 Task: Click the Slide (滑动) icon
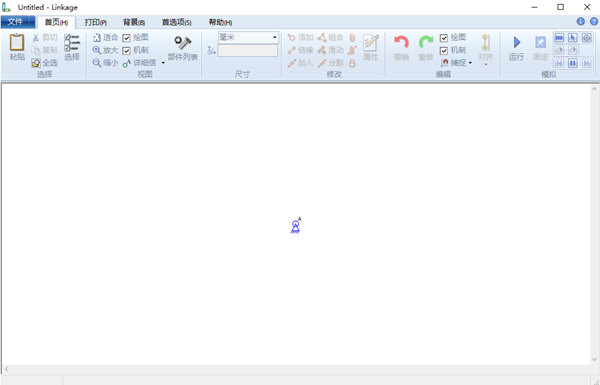click(322, 50)
